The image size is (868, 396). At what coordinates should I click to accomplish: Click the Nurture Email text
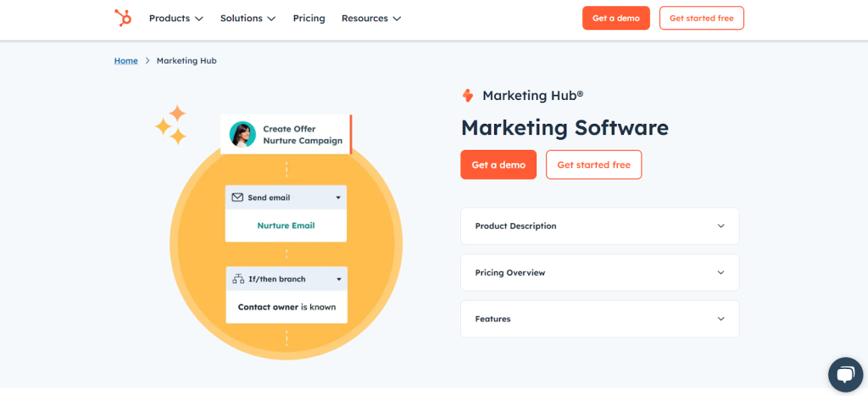click(x=287, y=226)
